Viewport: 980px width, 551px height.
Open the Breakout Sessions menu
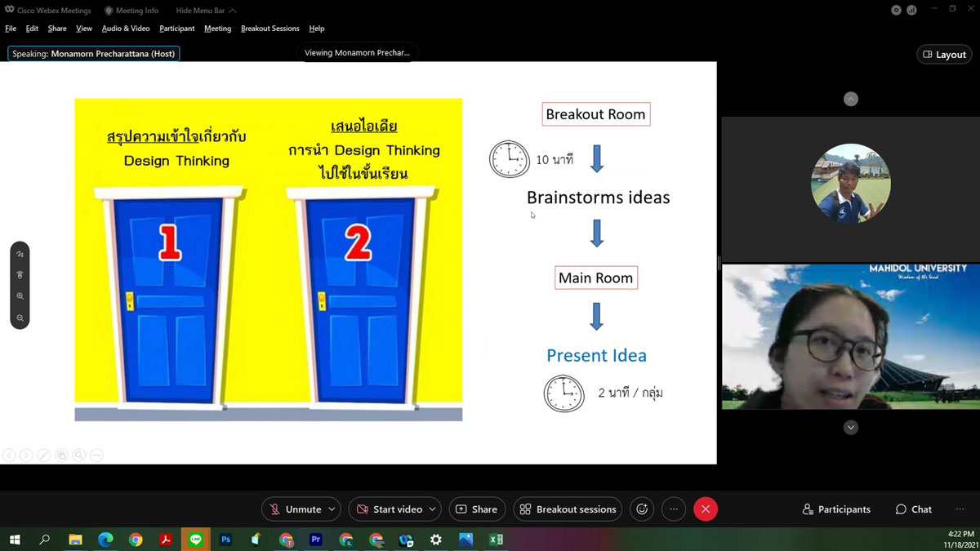point(269,29)
